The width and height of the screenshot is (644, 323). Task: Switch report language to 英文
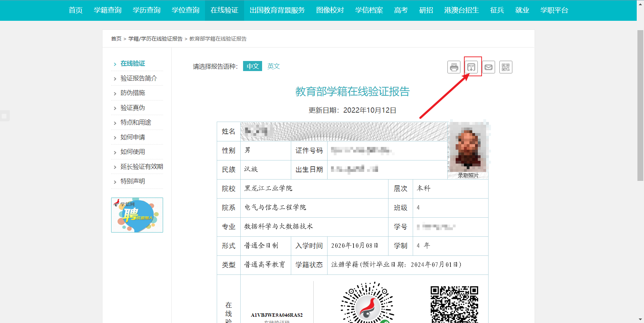(274, 66)
